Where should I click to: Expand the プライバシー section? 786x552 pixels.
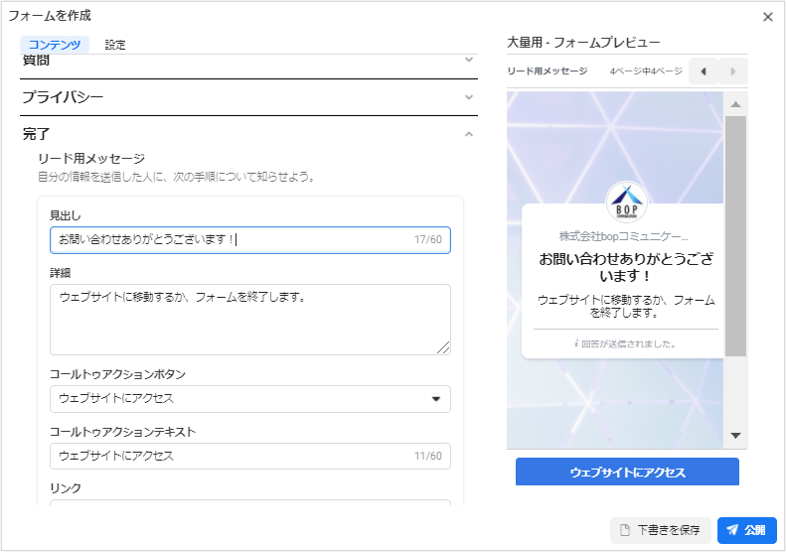[469, 97]
